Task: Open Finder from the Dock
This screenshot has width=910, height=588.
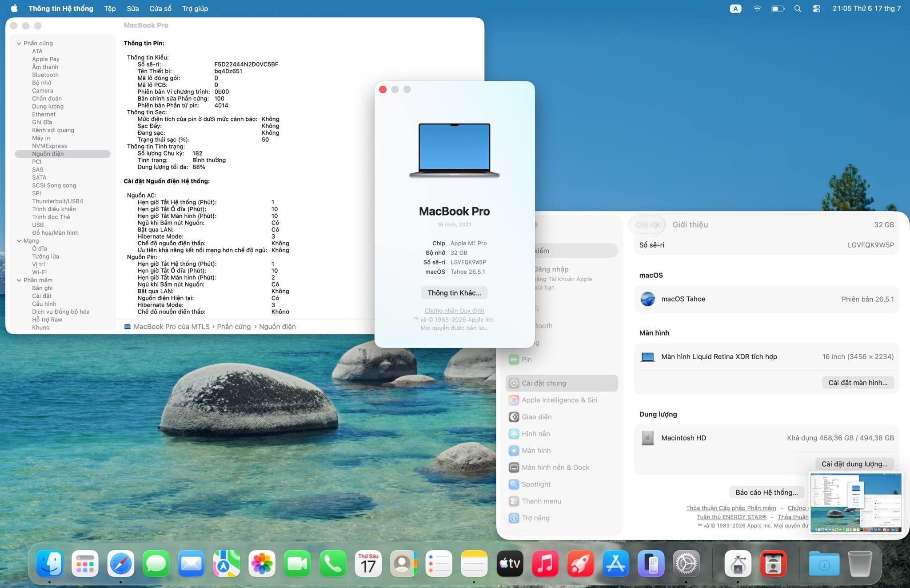Action: (49, 564)
